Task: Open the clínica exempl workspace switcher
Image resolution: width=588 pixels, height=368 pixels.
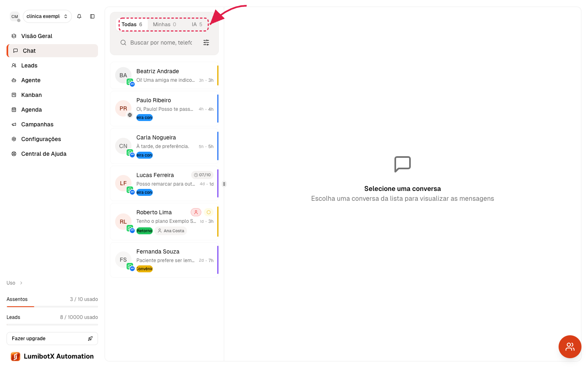Action: (47, 16)
